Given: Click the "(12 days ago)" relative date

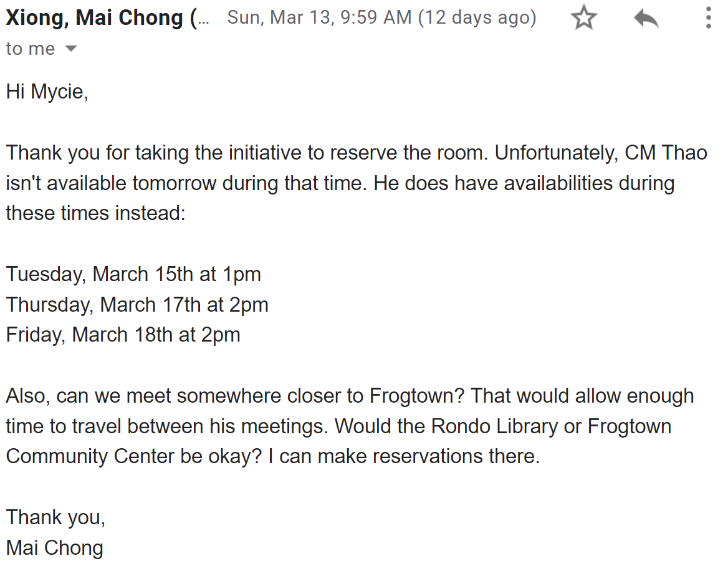Looking at the screenshot, I should (x=477, y=17).
